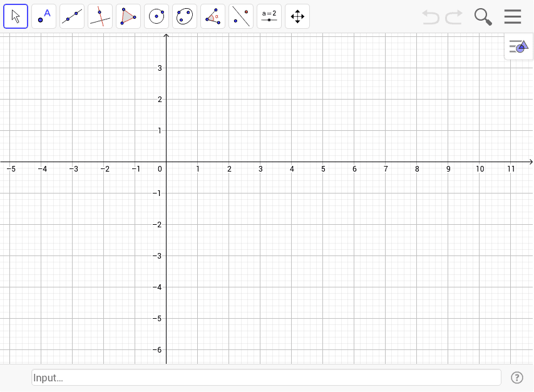Select the Line through two points tool
The width and height of the screenshot is (534, 392).
72,16
